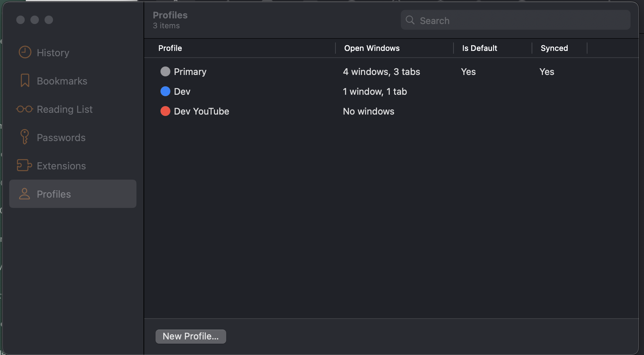Sort by the Synced column header

tap(554, 48)
